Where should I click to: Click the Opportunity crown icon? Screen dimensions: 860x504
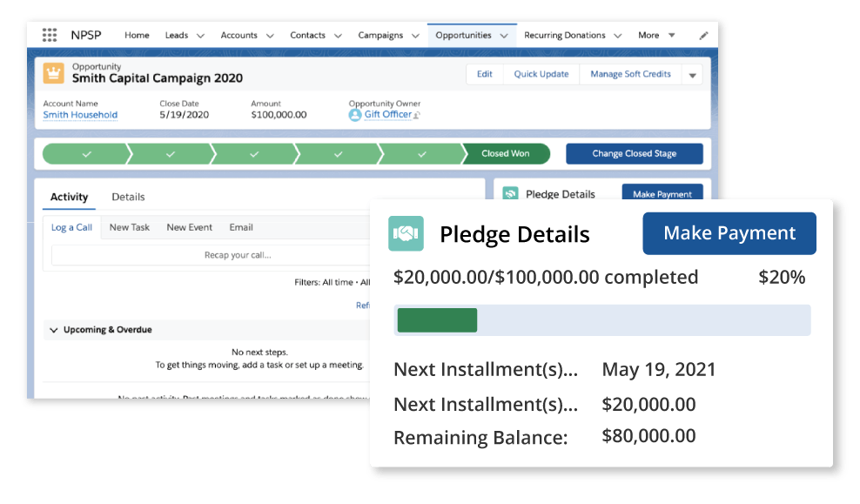point(53,73)
